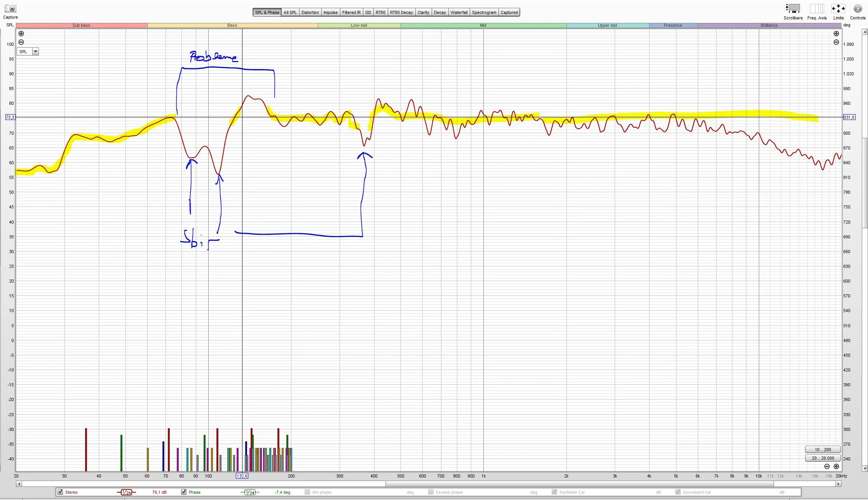Click horizontal scrollbar right arrow
The image size is (868, 500).
pyautogui.click(x=838, y=484)
